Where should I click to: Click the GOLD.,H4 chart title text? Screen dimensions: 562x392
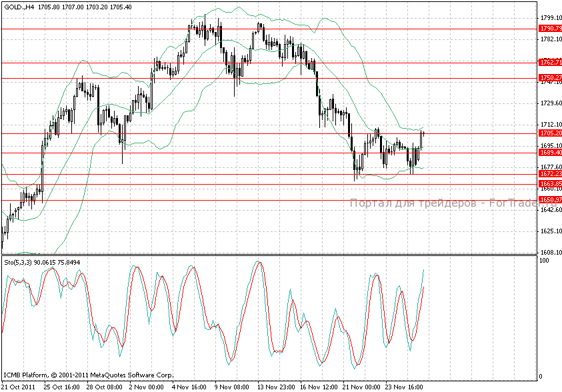(x=19, y=7)
